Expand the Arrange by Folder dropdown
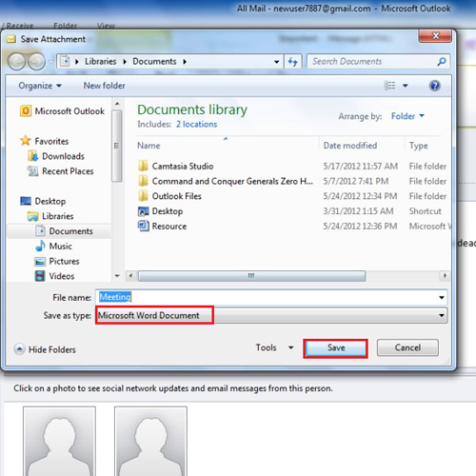 point(407,116)
